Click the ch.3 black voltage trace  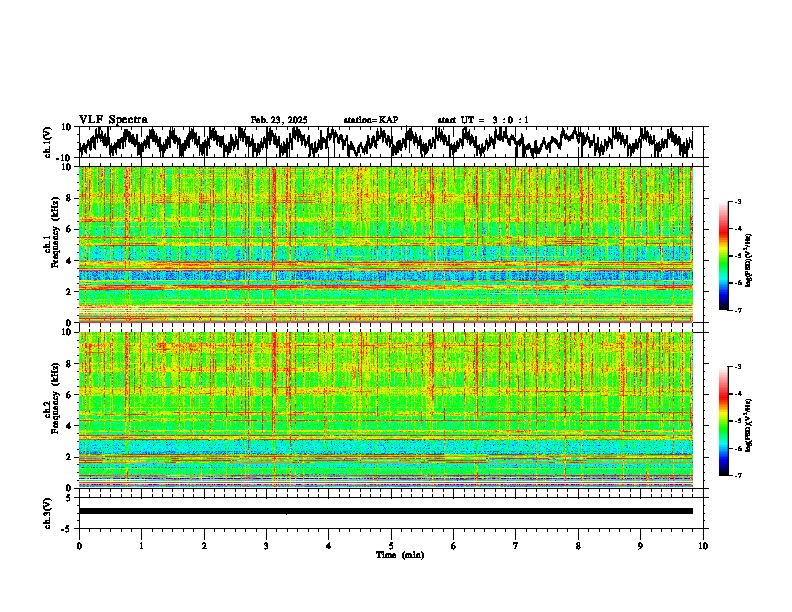tap(385, 511)
